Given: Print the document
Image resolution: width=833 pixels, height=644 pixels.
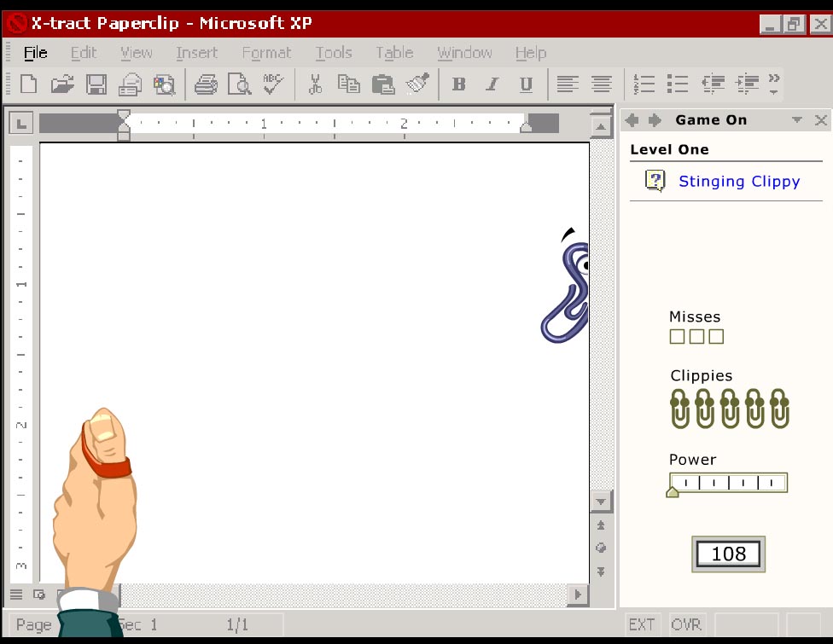Looking at the screenshot, I should (x=206, y=84).
